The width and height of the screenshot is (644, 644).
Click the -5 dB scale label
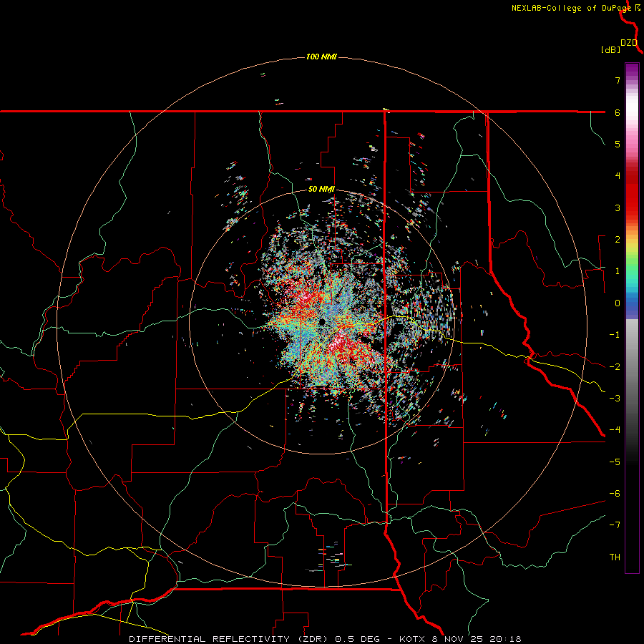[x=615, y=462]
